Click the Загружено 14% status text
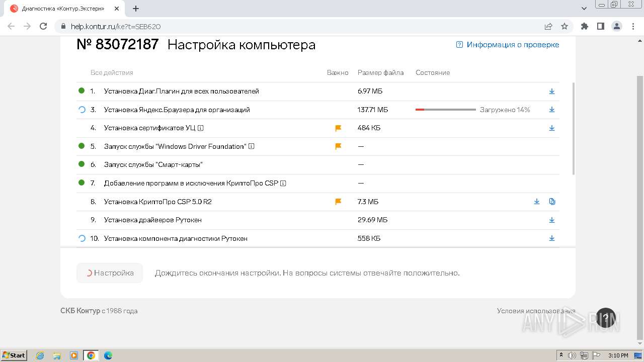 click(x=505, y=110)
